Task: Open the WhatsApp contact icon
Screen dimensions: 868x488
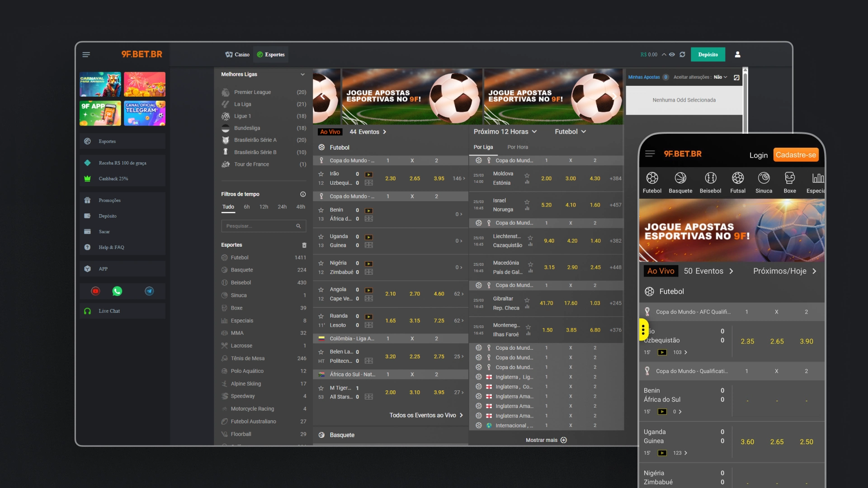Action: click(x=117, y=291)
